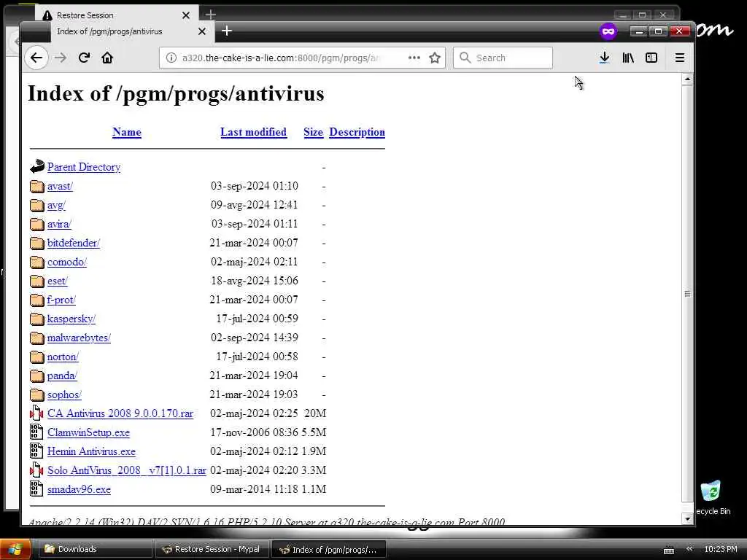Open Downloads taskbar button

[x=95, y=550]
